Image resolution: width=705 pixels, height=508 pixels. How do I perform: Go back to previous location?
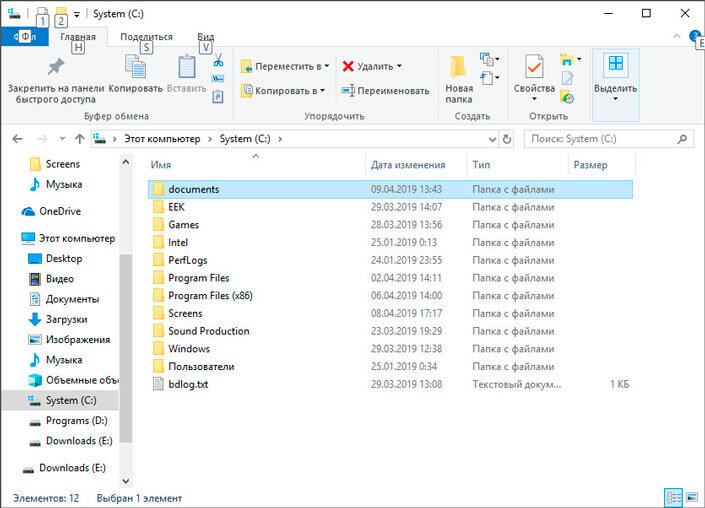(18, 139)
